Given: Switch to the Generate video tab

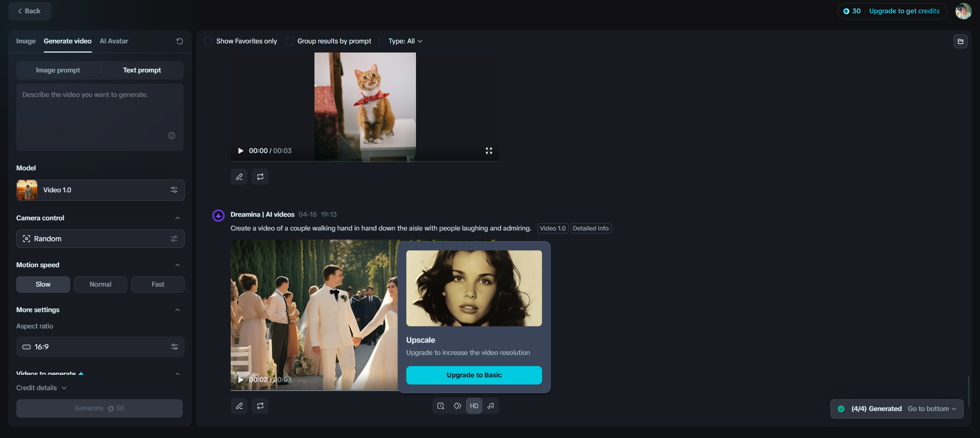Looking at the screenshot, I should [x=67, y=41].
